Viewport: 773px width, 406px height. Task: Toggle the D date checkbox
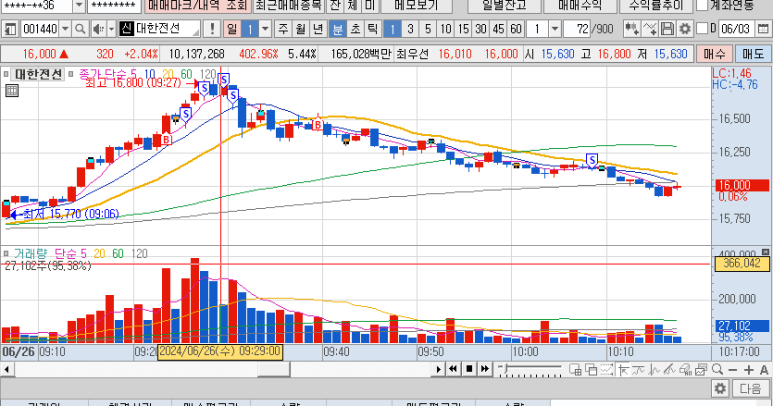(702, 29)
